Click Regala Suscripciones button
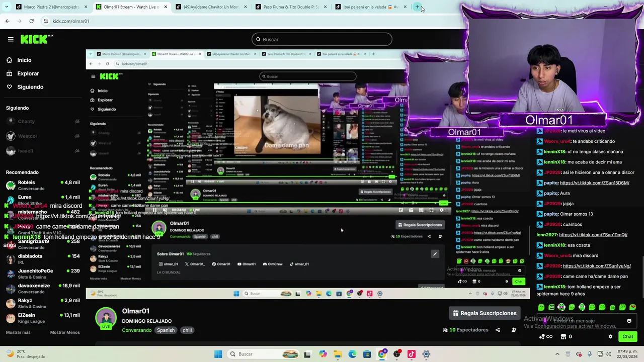 pos(485,313)
